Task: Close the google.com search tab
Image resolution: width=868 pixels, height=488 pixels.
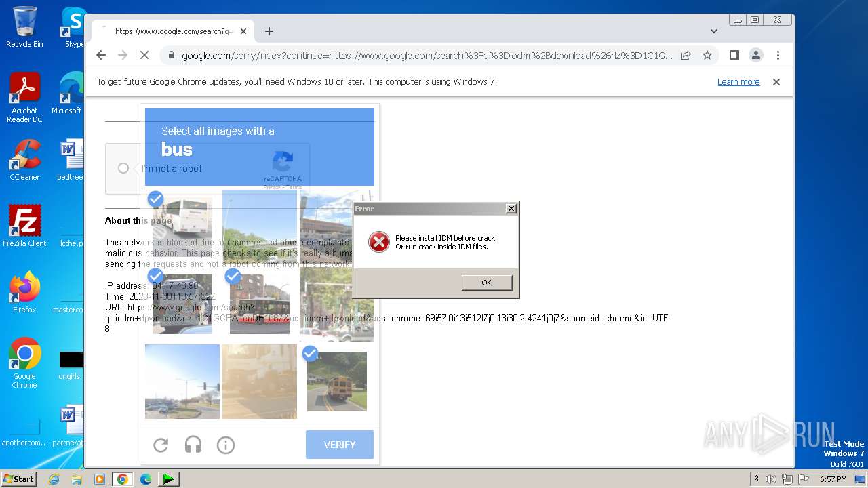Action: coord(243,31)
